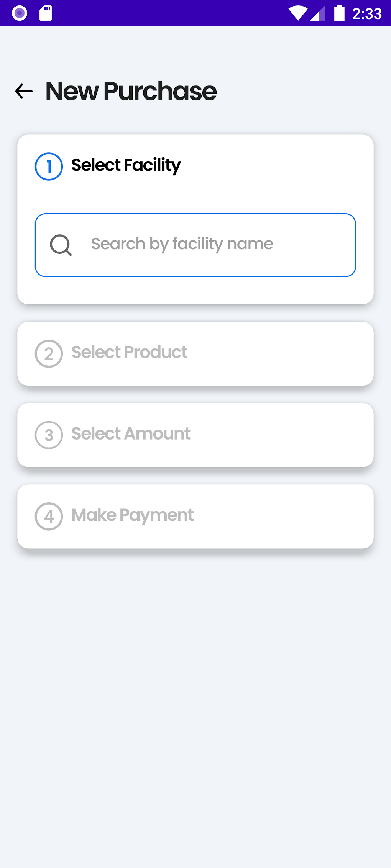
Task: Tap the battery icon in status bar
Action: pyautogui.click(x=339, y=13)
